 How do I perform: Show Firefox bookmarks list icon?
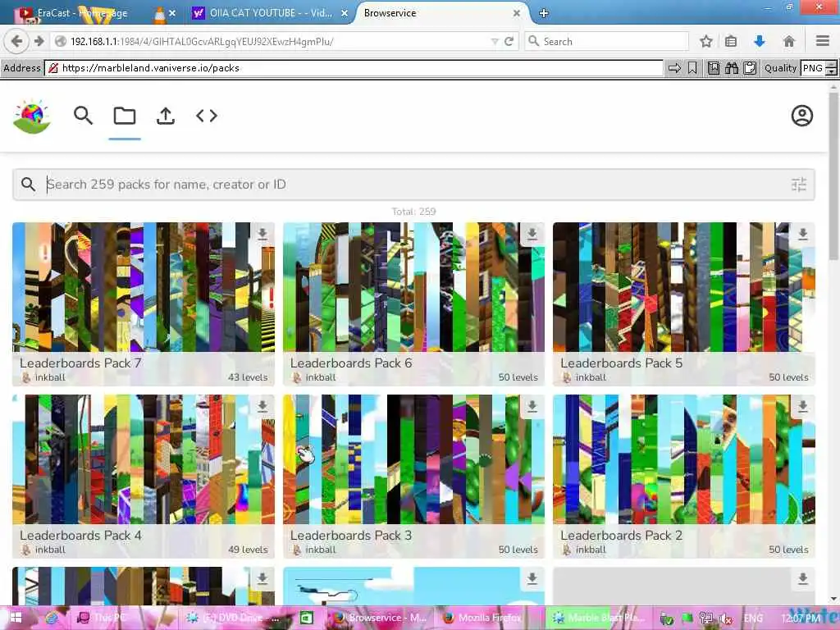(x=731, y=41)
